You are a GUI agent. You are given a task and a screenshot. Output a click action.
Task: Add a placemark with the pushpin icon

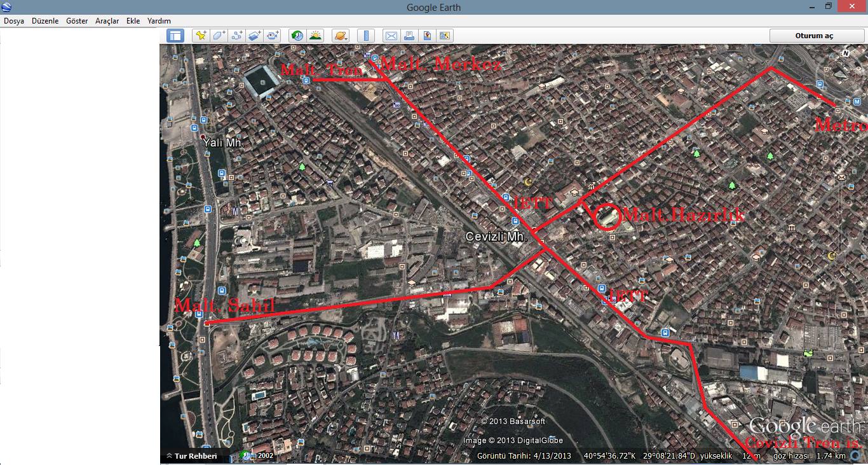[201, 36]
